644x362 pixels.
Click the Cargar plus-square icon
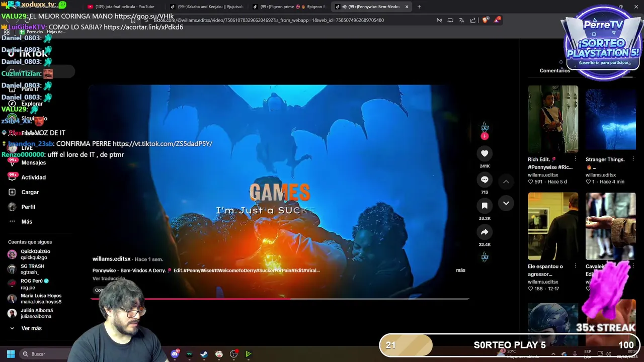coord(12,192)
